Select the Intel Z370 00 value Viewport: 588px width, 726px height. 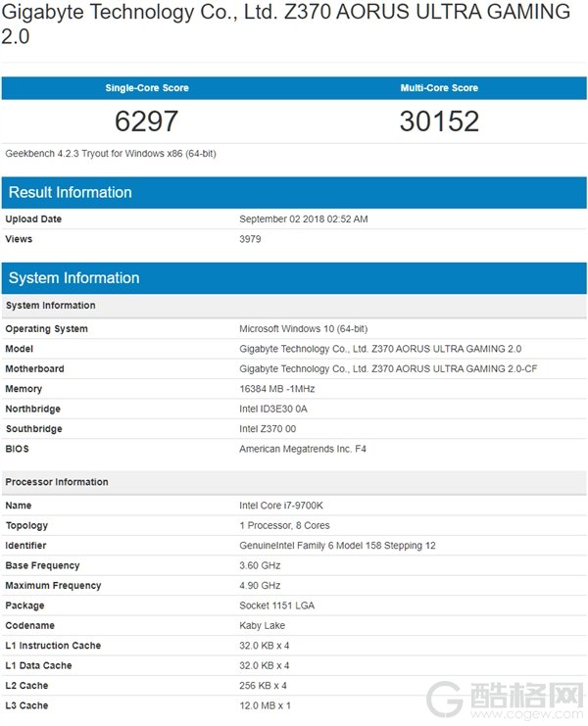coord(268,429)
